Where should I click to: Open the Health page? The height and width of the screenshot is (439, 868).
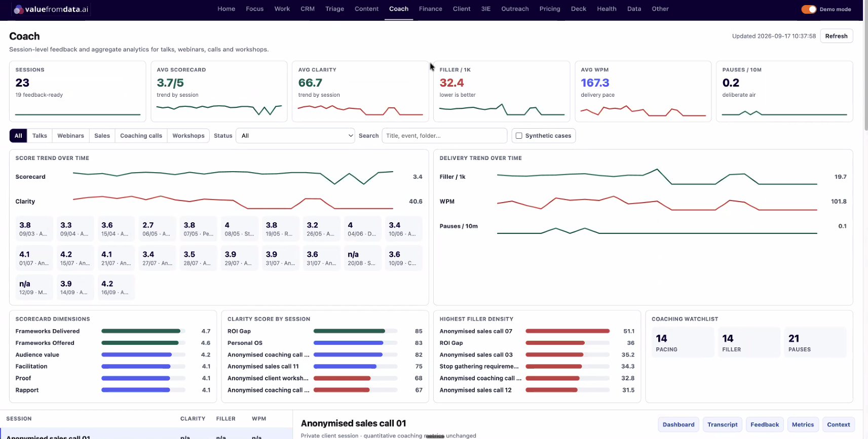(x=607, y=9)
